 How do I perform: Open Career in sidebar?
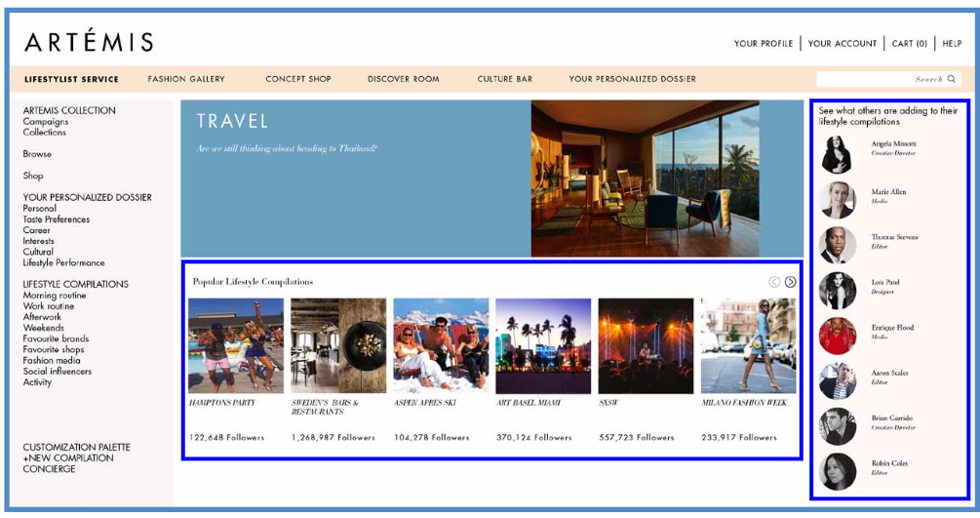pos(36,230)
